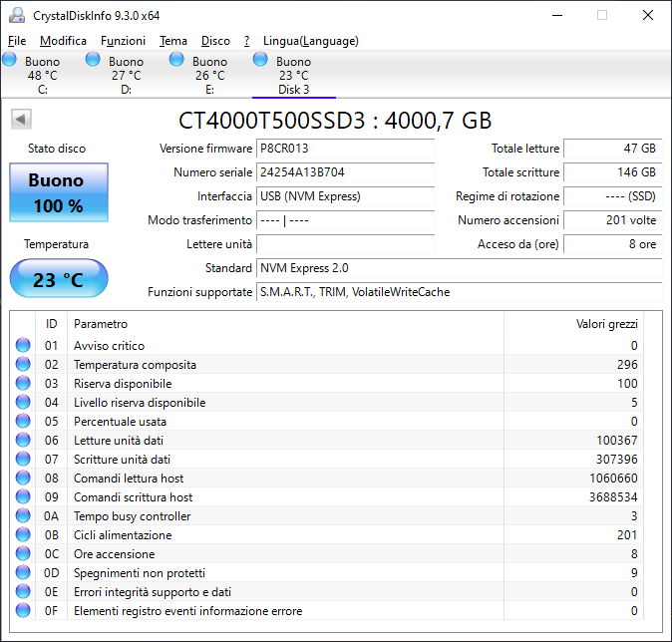Click the back arrow disk navigation button

click(x=21, y=119)
